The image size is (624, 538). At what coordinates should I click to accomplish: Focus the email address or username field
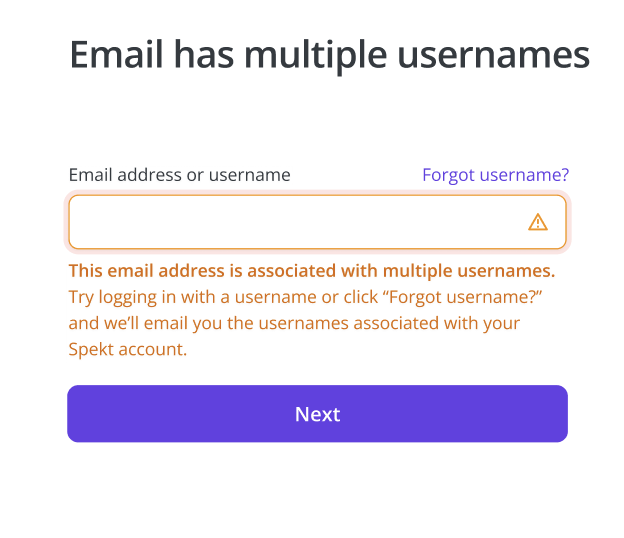[317, 222]
